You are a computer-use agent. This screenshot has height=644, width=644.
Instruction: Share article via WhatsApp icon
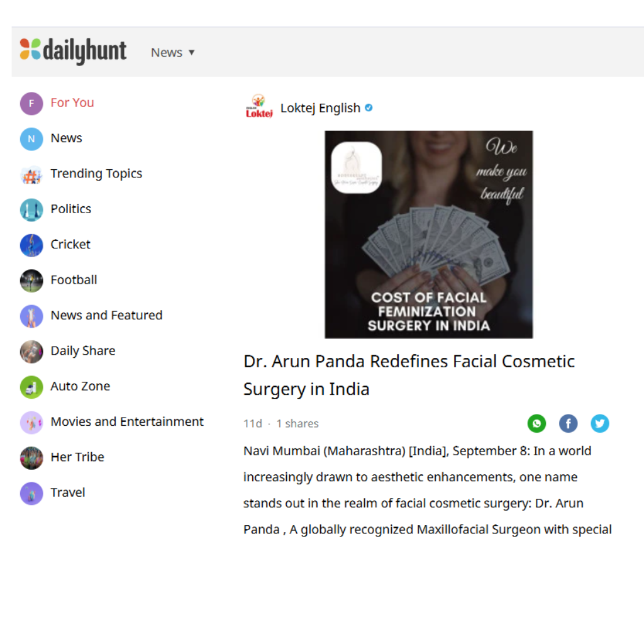536,423
